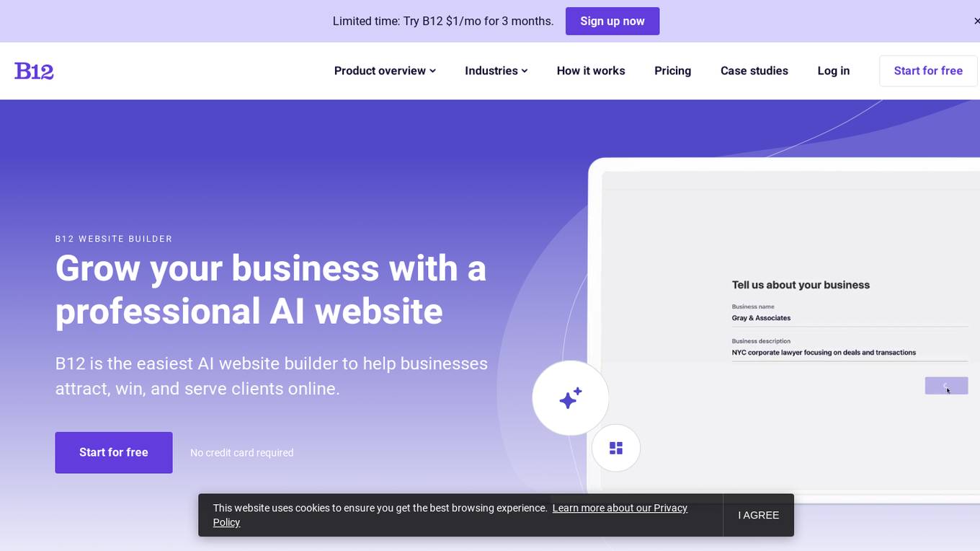This screenshot has width=980, height=551.
Task: Click the purple submit button in the preview
Action: [946, 386]
